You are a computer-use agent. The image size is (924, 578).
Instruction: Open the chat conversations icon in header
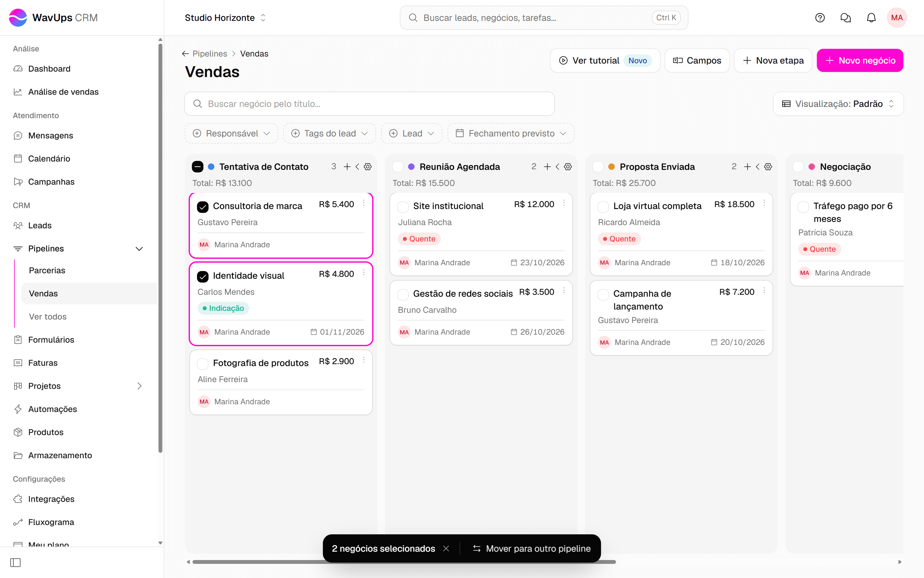(845, 18)
